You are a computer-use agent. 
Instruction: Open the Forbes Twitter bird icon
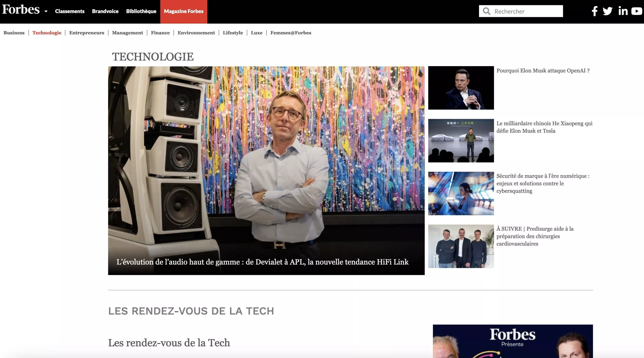[608, 11]
